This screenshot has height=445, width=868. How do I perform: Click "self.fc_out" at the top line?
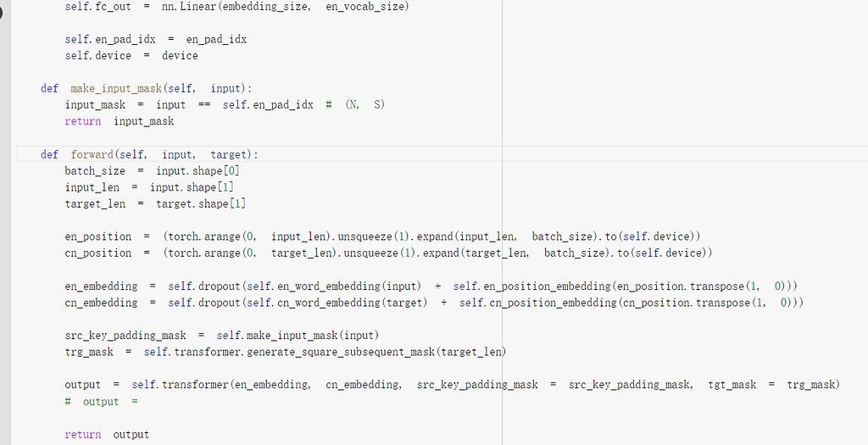click(x=98, y=7)
